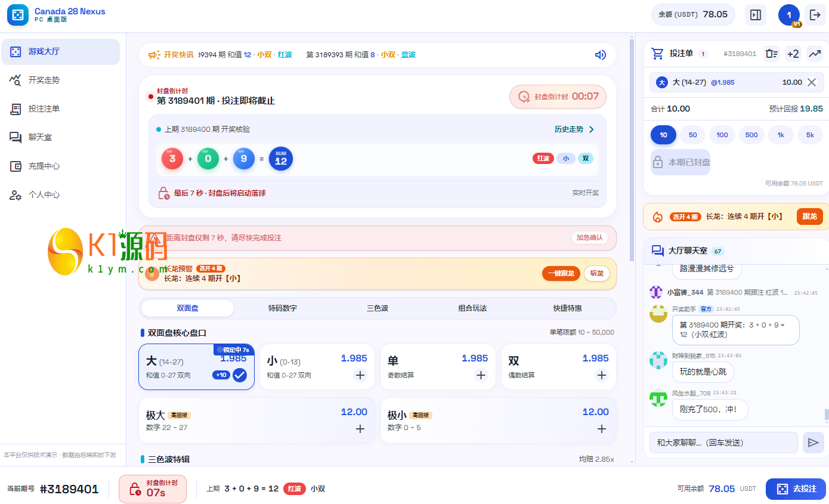The width and height of the screenshot is (829, 504).
Task: Pick the 5k chip amount
Action: (x=810, y=135)
